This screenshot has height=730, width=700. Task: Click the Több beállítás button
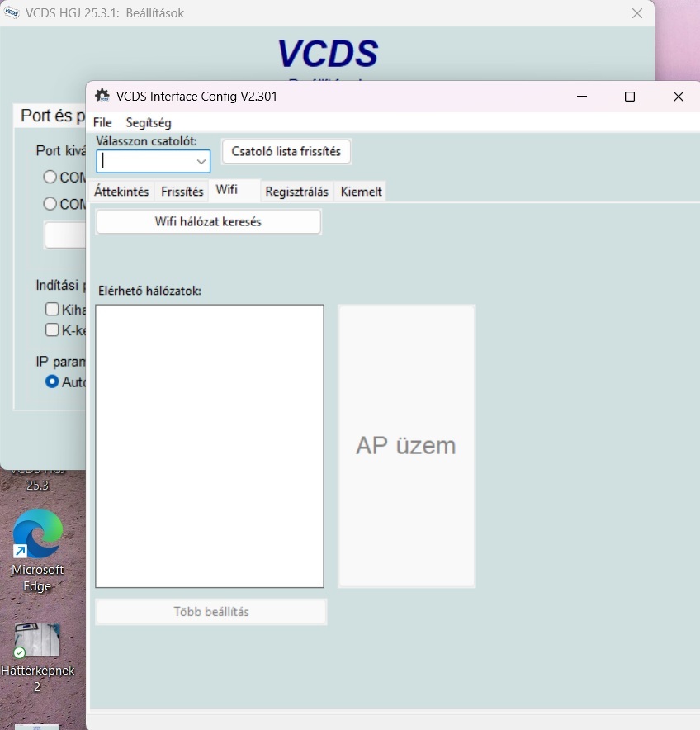coord(211,611)
